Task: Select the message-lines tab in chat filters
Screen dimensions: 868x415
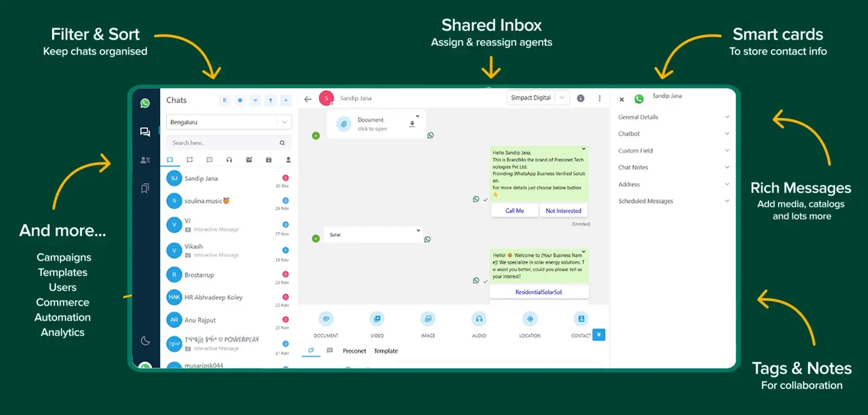Action: (x=209, y=160)
